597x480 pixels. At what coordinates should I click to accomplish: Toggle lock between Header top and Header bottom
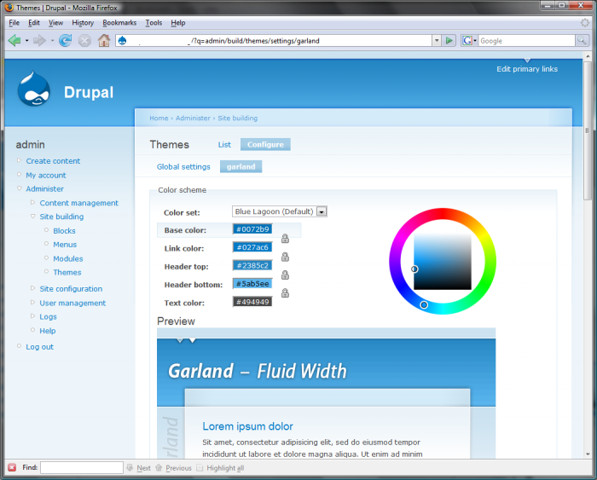285,275
